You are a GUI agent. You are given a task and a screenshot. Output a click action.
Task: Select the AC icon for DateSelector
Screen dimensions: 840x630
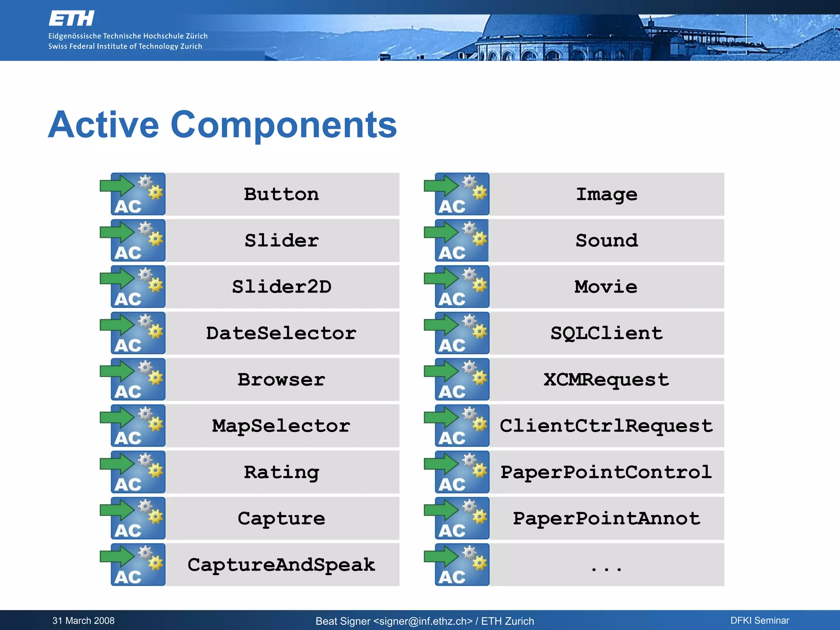(132, 333)
